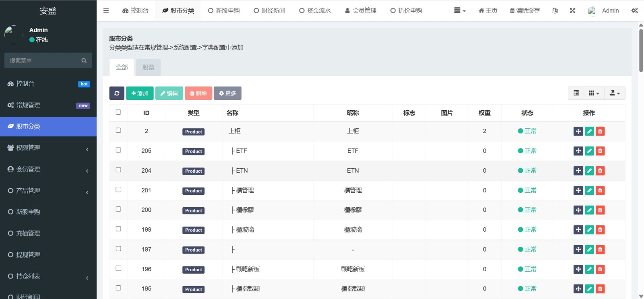Screen dimensions: 644x299
Task: Click the refresh table icon button
Action: pos(117,93)
